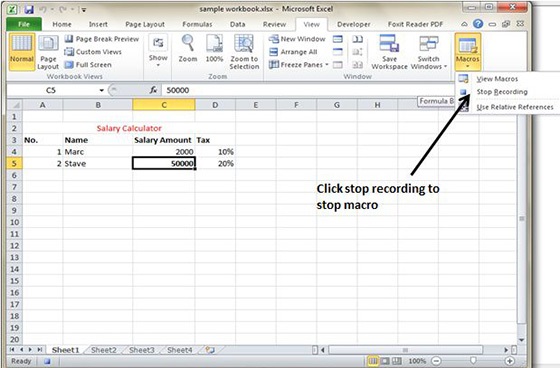Viewport: 560px width, 368px height.
Task: Switch to Home ribbon tab
Action: (x=62, y=24)
